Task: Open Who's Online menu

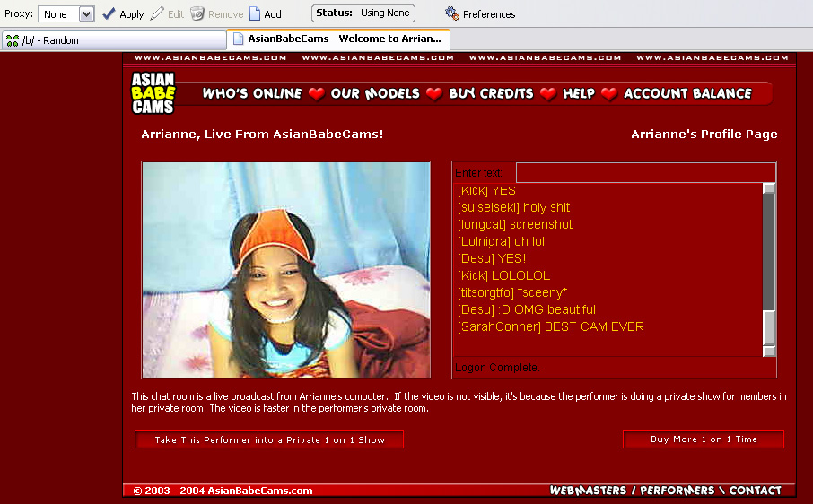Action: click(252, 94)
